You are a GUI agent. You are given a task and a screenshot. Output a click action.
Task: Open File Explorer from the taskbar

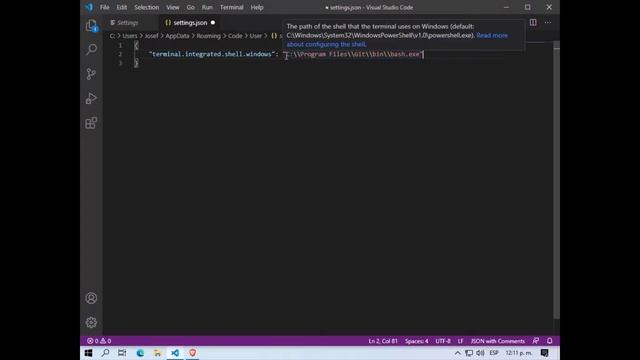157,353
